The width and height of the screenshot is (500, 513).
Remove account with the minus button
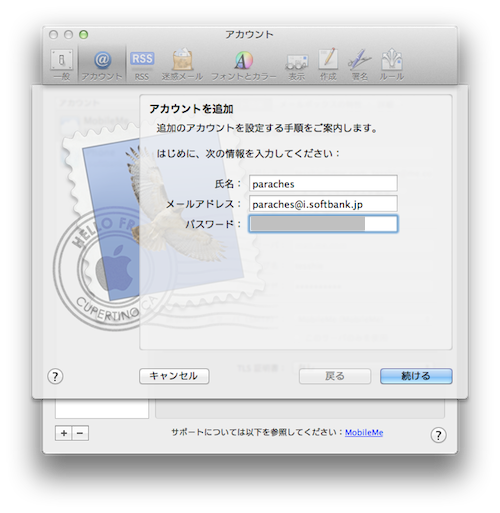click(x=80, y=433)
